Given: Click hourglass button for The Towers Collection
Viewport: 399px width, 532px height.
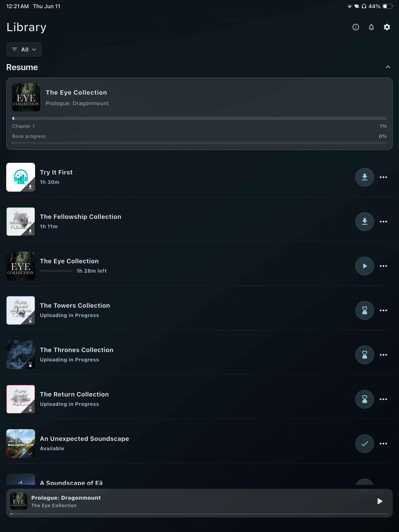Looking at the screenshot, I should pos(365,310).
